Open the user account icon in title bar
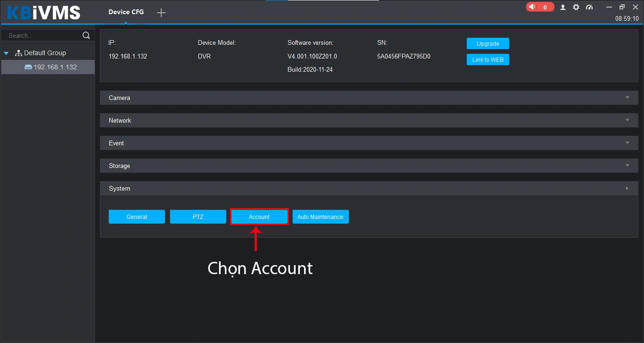The width and height of the screenshot is (644, 343). point(562,7)
